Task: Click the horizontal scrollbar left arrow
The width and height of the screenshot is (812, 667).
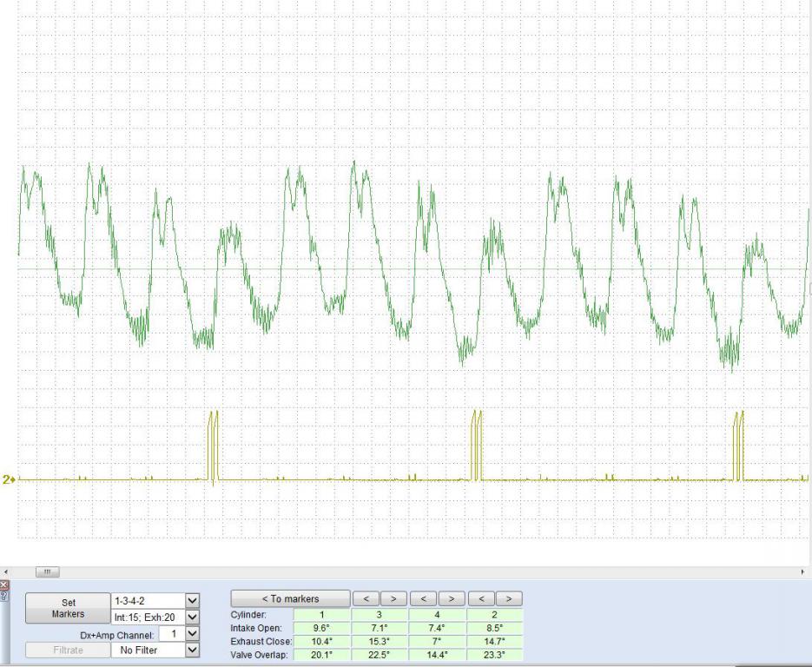Action: point(7,571)
